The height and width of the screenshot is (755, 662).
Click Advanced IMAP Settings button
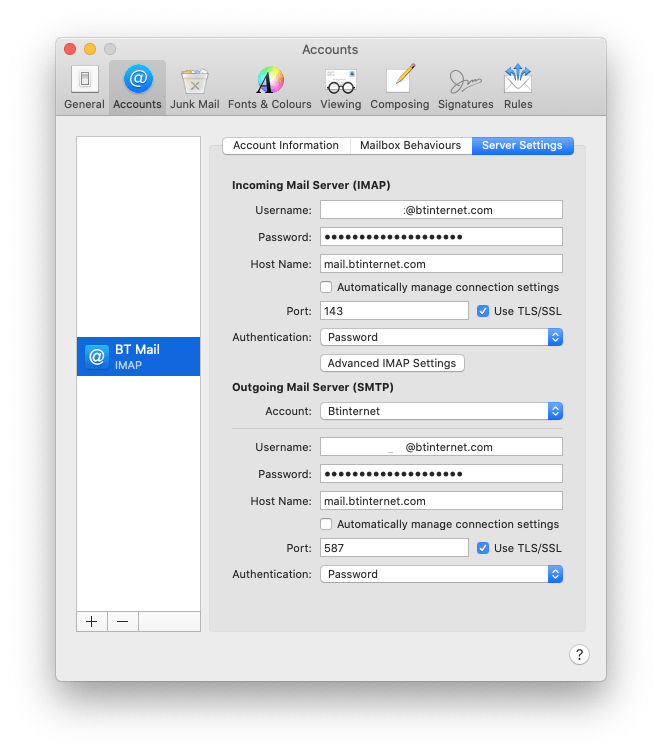(392, 363)
